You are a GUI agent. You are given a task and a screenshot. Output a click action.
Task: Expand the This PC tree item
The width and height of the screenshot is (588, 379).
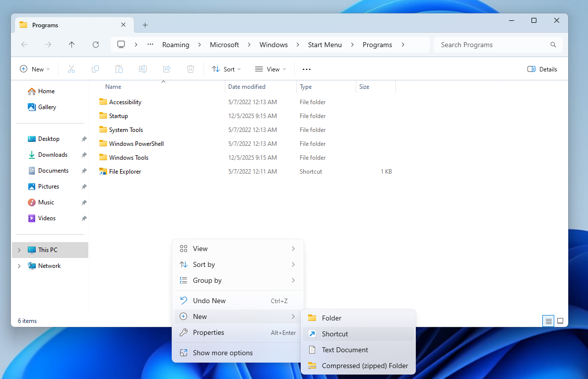[19, 250]
